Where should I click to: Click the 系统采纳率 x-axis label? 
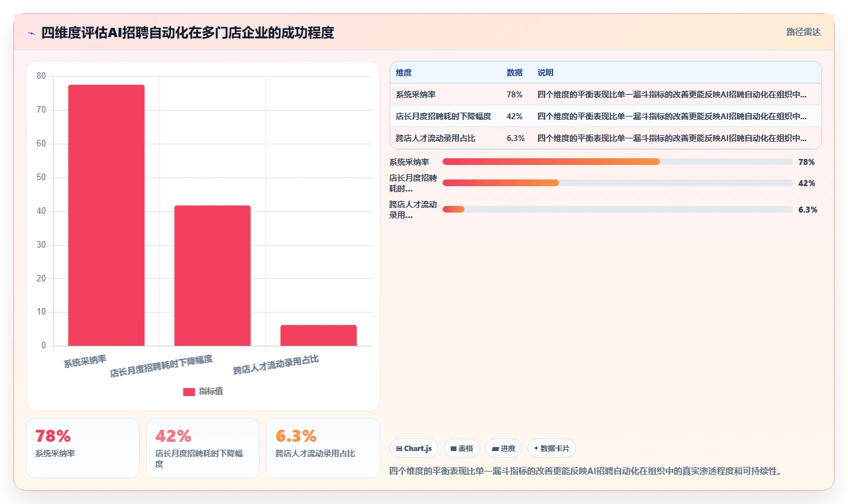point(85,361)
